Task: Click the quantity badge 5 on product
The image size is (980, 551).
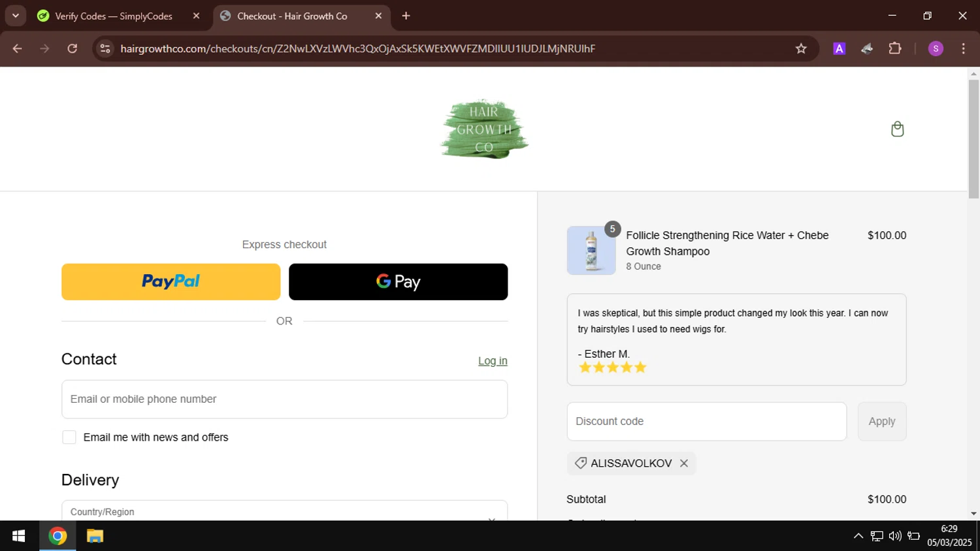Action: click(612, 229)
